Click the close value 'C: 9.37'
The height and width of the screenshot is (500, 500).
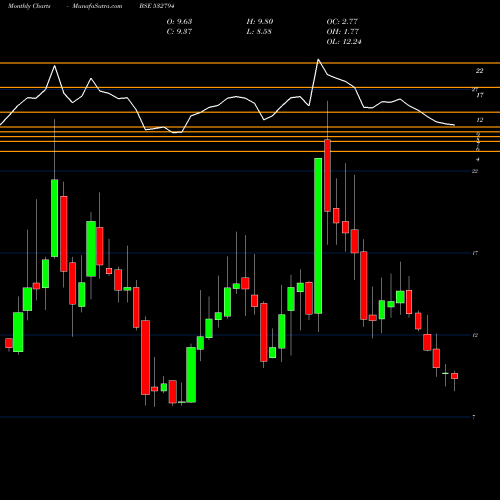point(179,32)
